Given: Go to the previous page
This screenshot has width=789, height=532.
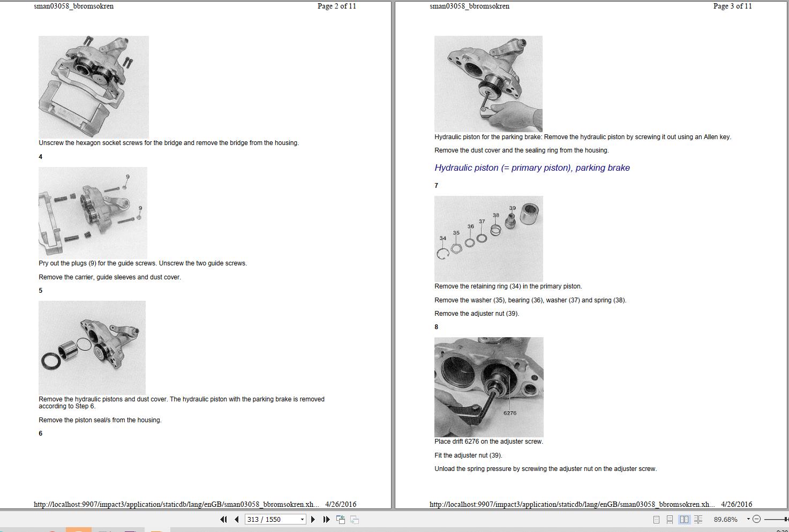Looking at the screenshot, I should coord(236,519).
